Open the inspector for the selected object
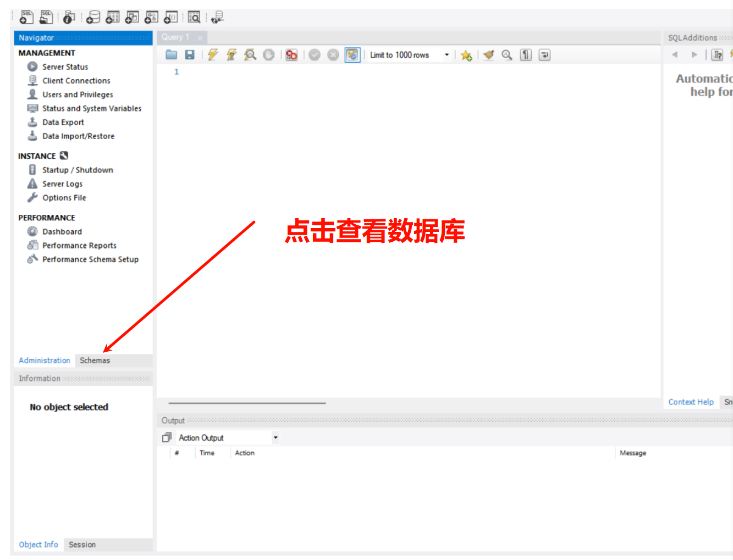This screenshot has width=733, height=560. (69, 17)
